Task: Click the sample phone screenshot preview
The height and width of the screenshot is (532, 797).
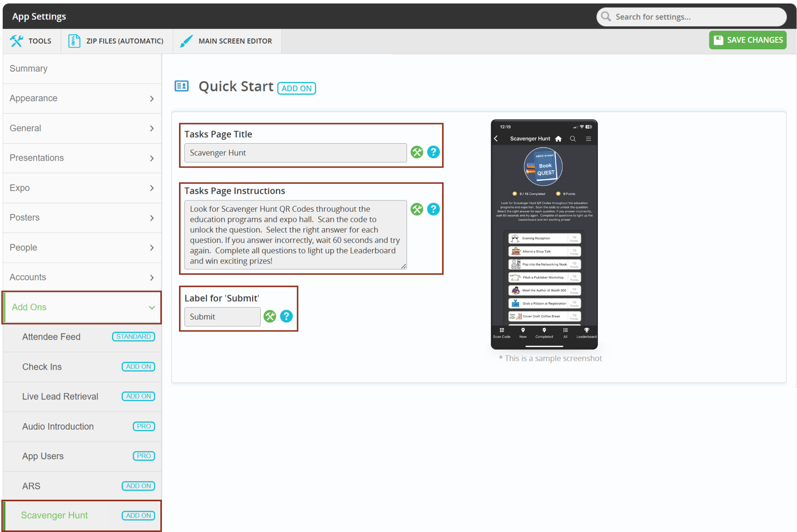Action: [x=544, y=234]
